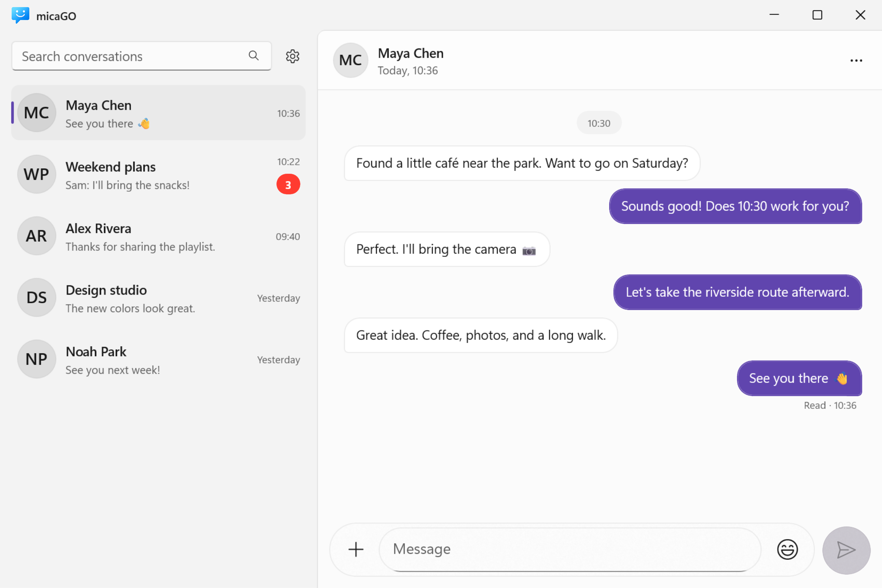Click the Maya Chen name in chat header
This screenshot has width=882, height=588.
411,53
